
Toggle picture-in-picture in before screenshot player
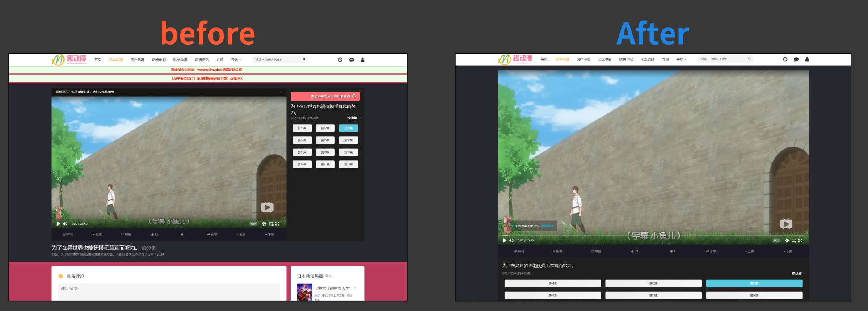pos(271,223)
